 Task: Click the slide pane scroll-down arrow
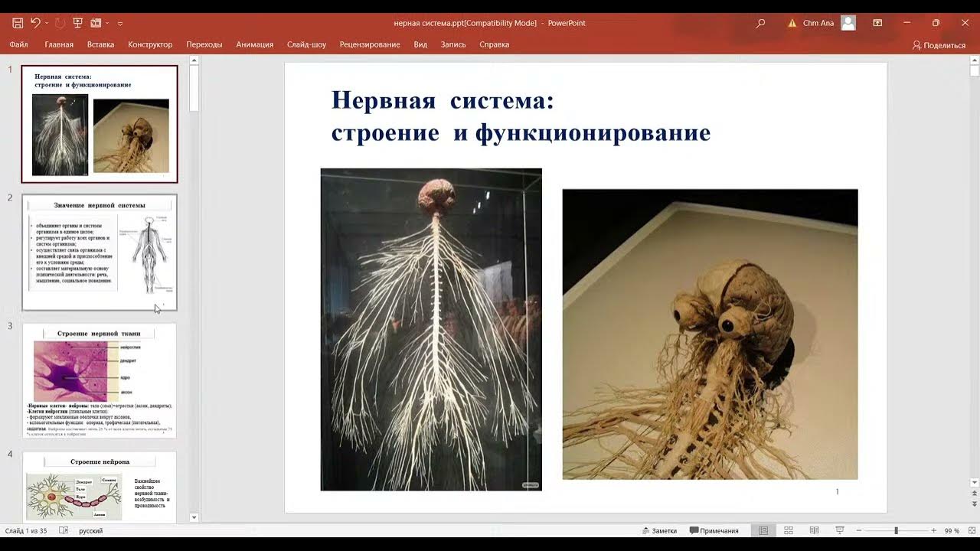click(x=974, y=482)
